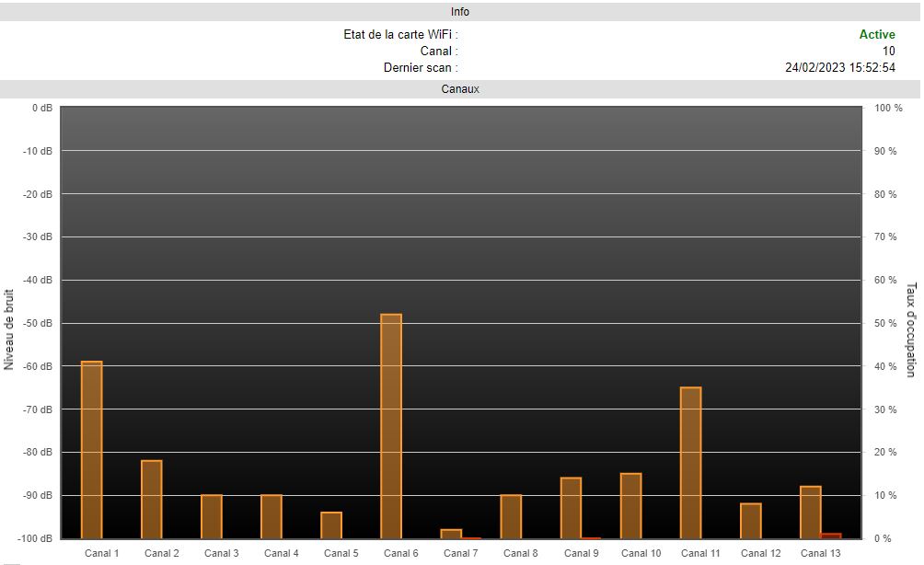The width and height of the screenshot is (924, 565).
Task: Click the Canaux section header
Action: coord(460,89)
